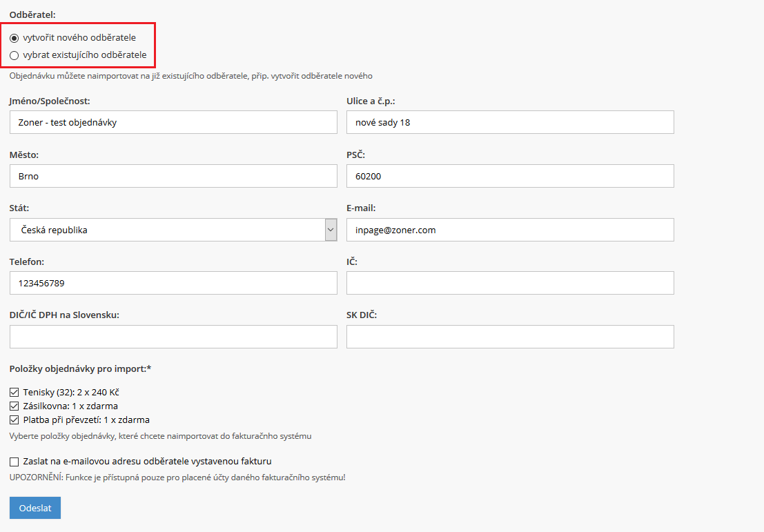Select 'vytvořit nového odběratele' radio option
764x532 pixels.
pyautogui.click(x=14, y=38)
